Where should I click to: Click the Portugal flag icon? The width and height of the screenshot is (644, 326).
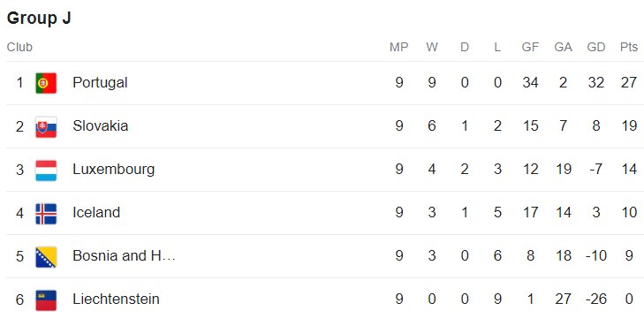[x=46, y=83]
